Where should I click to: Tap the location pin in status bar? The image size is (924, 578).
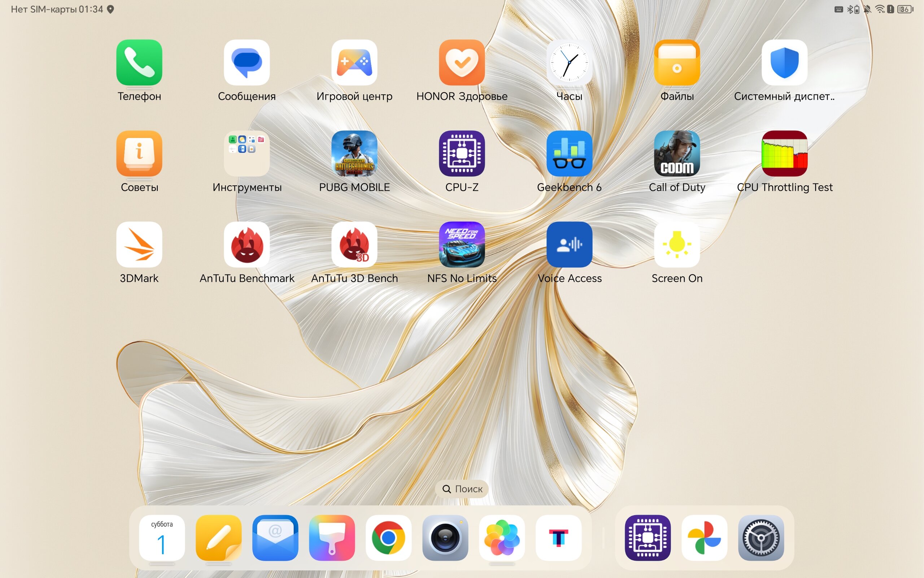pyautogui.click(x=110, y=9)
